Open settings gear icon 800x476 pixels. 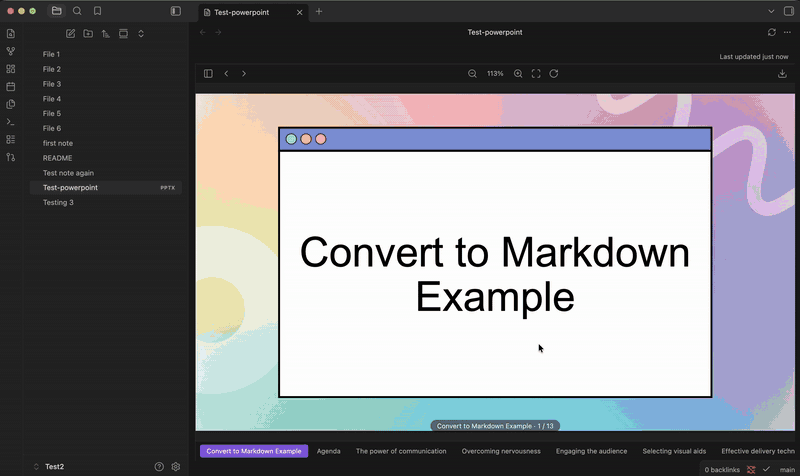point(176,466)
